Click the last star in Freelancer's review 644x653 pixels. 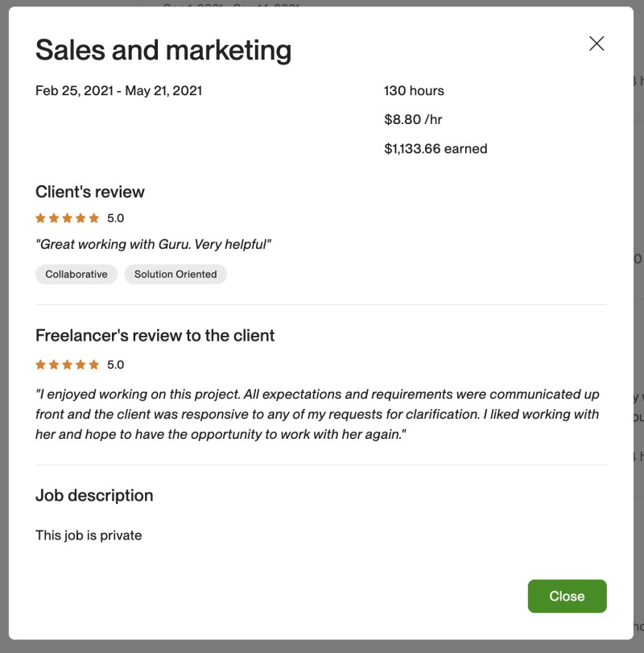click(94, 365)
